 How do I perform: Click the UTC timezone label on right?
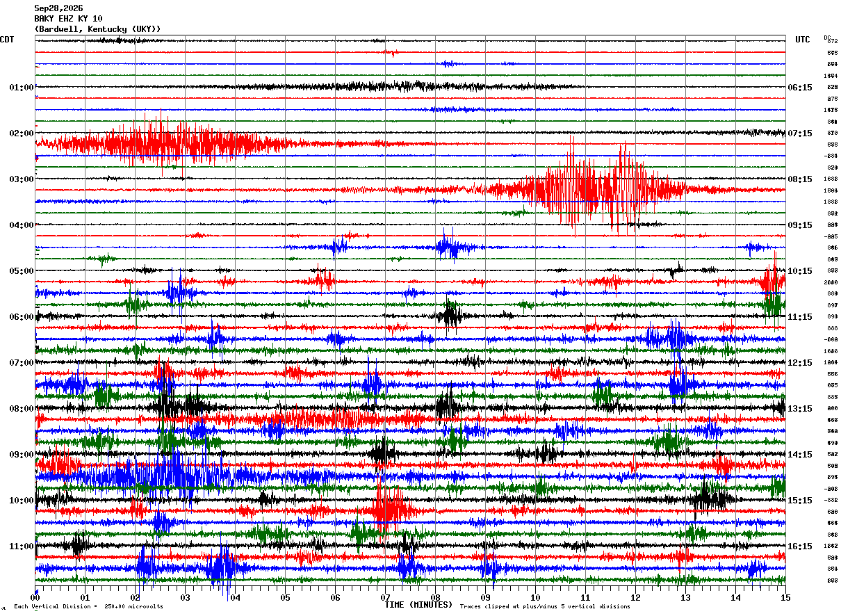803,40
